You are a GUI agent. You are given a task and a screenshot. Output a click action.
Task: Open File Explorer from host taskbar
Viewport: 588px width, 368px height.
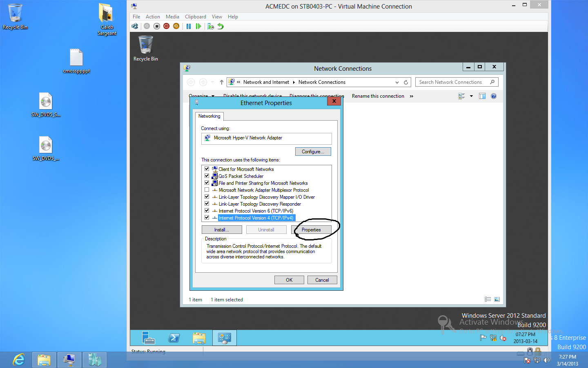point(44,360)
